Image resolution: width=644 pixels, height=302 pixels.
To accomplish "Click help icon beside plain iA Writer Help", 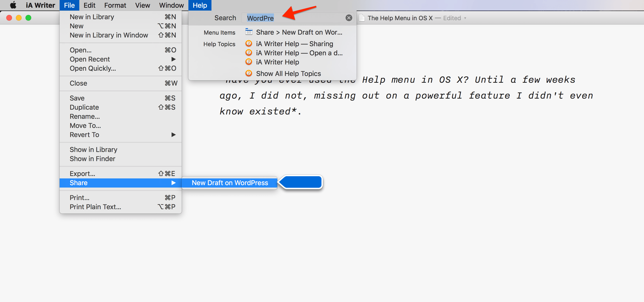I will (249, 62).
